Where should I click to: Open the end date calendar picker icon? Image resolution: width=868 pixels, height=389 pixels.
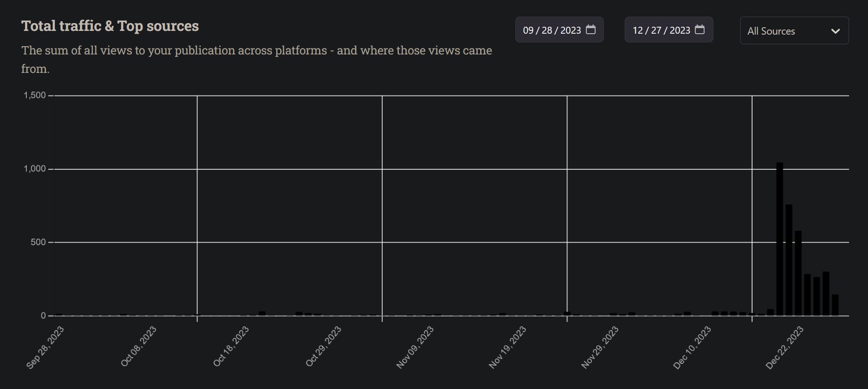coord(700,30)
